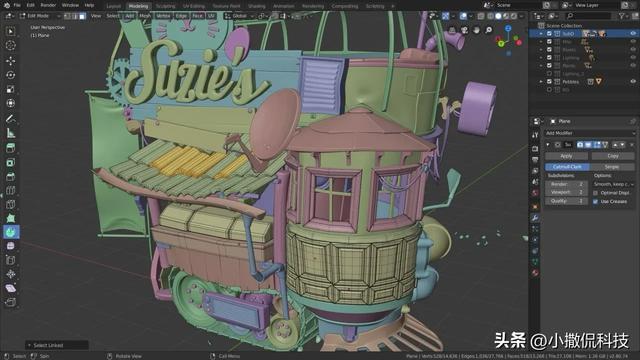Pick the Annotate pencil tool
The height and width of the screenshot is (360, 640).
tap(11, 119)
